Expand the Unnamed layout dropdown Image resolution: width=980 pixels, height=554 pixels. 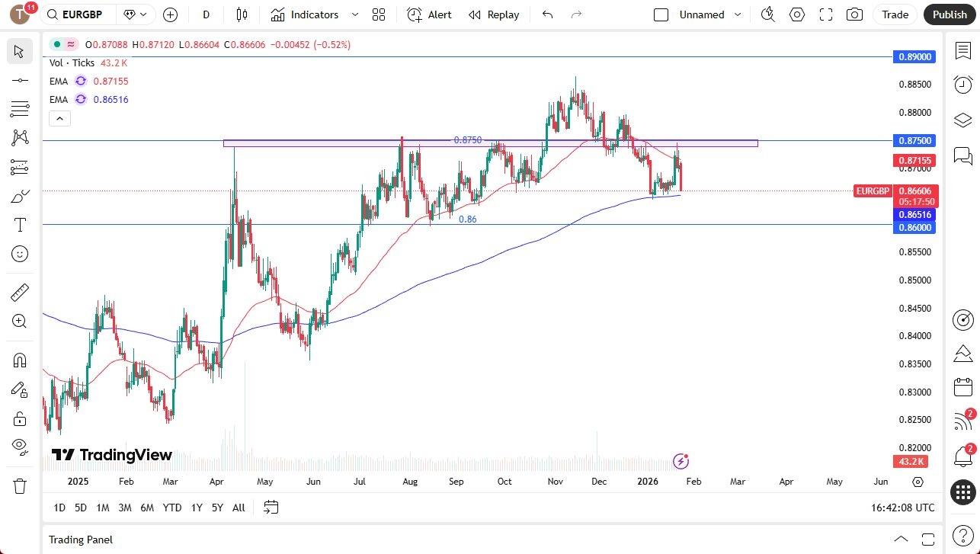[x=737, y=14]
